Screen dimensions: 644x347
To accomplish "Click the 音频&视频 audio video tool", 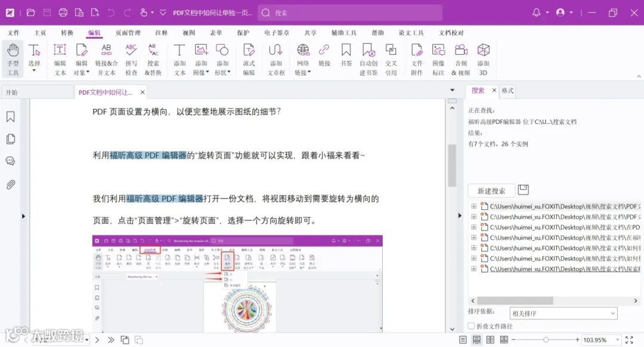I will tap(461, 60).
